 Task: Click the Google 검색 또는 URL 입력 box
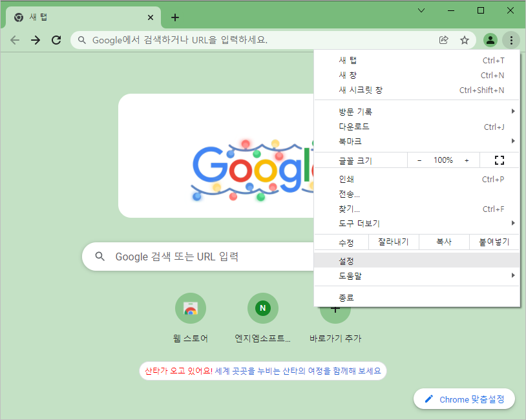tap(198, 257)
